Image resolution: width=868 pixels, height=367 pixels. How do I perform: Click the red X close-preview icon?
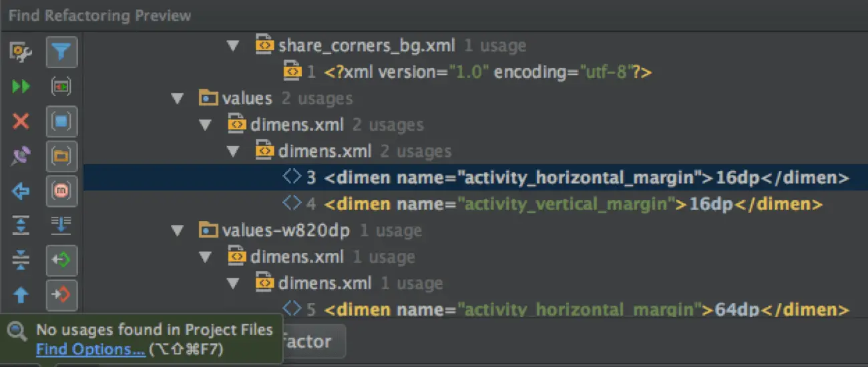pos(21,121)
